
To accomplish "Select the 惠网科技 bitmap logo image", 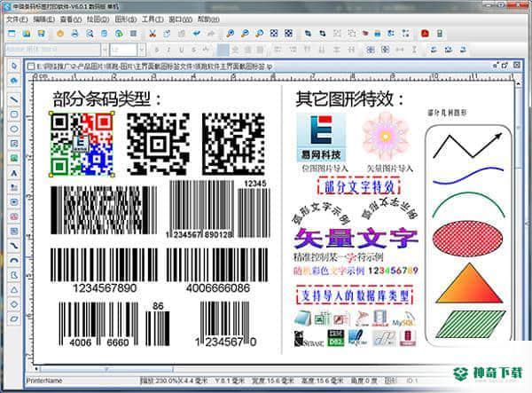I will (321, 138).
